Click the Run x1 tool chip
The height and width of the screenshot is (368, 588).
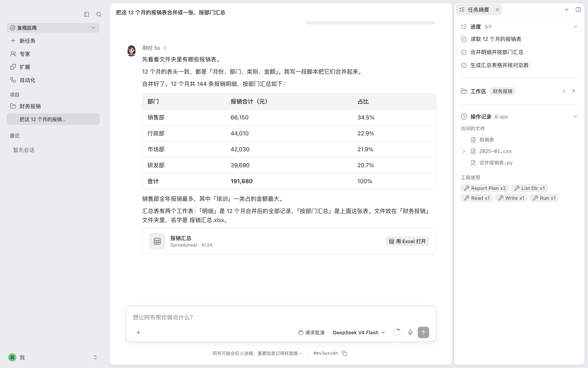[x=544, y=198]
